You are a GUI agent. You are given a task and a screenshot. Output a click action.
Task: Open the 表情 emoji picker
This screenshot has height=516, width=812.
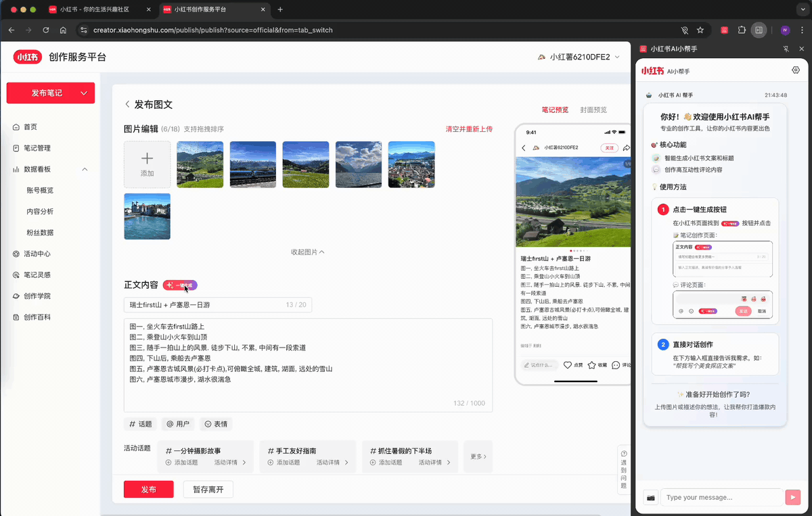click(x=216, y=424)
